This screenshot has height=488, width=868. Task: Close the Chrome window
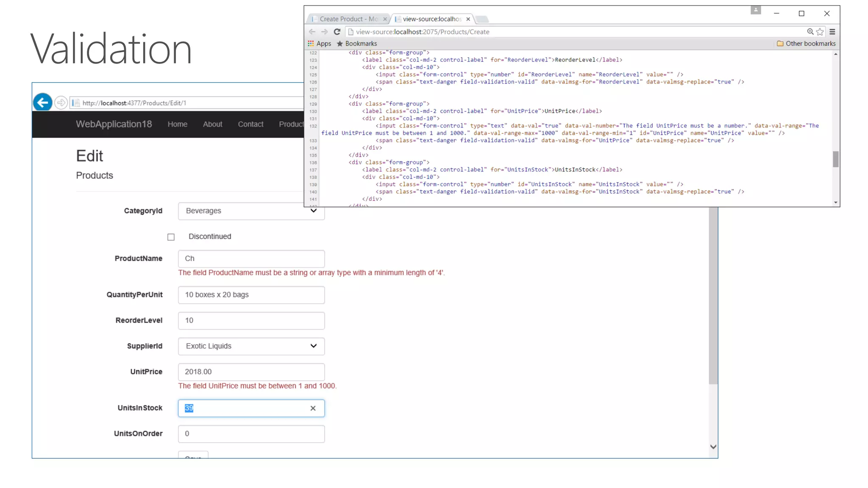827,14
